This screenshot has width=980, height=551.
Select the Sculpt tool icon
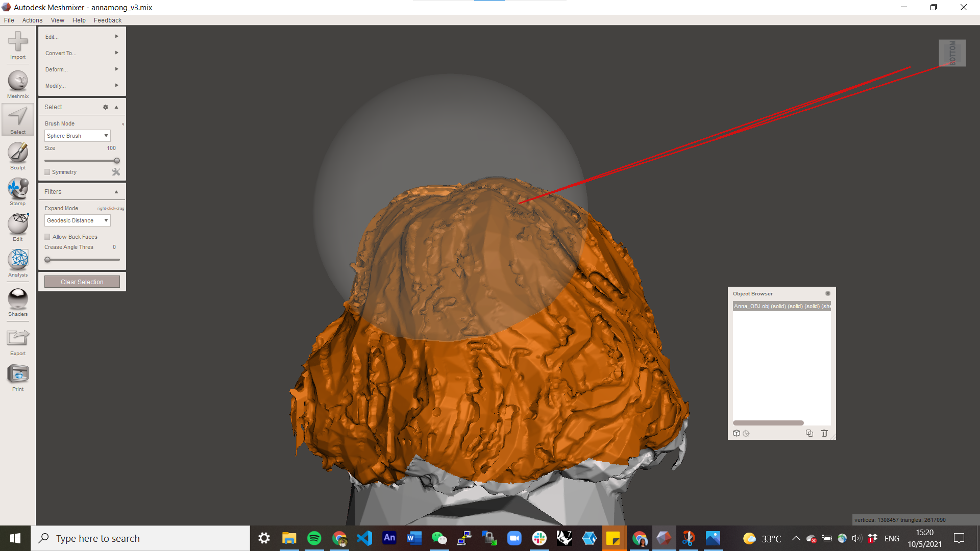18,153
